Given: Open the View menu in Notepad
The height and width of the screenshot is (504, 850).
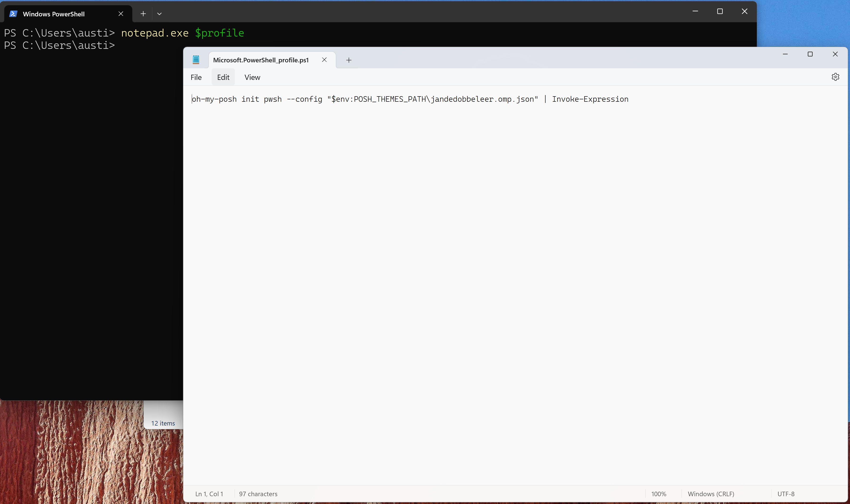Looking at the screenshot, I should [x=252, y=78].
